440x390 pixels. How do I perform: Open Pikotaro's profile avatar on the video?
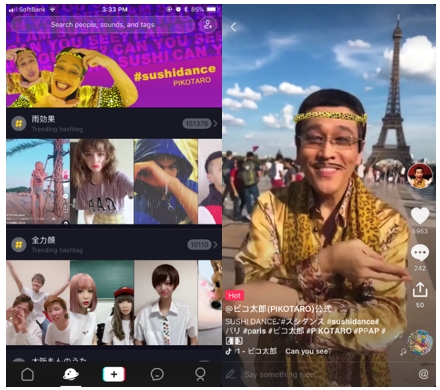pyautogui.click(x=420, y=176)
